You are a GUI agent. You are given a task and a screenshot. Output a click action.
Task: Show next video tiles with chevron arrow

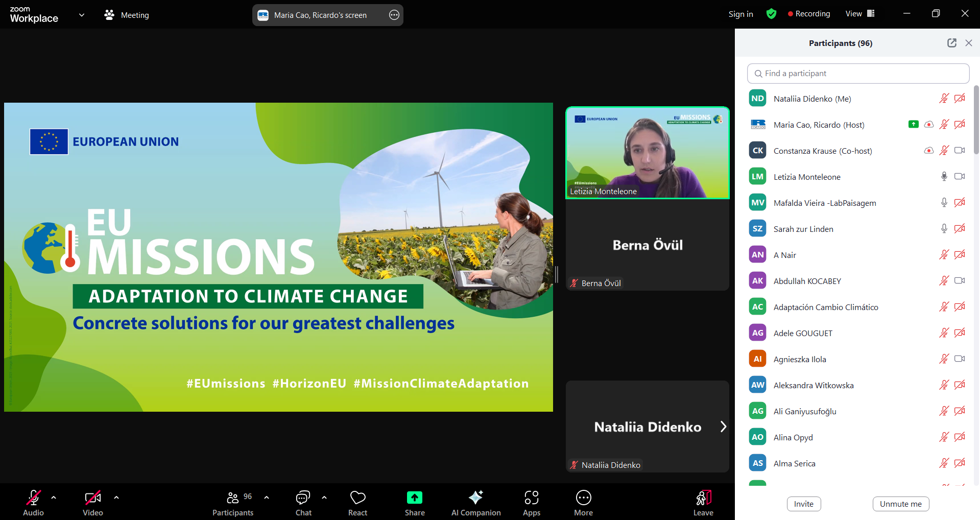pyautogui.click(x=723, y=427)
